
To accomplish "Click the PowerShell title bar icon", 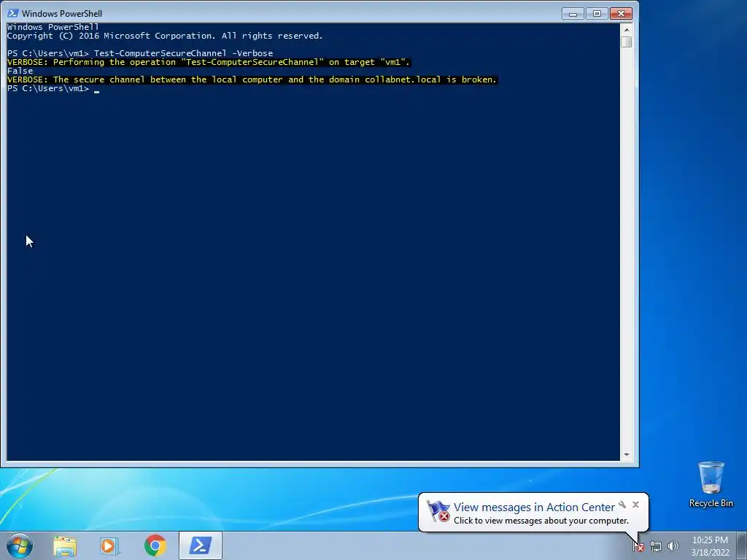I will click(13, 13).
